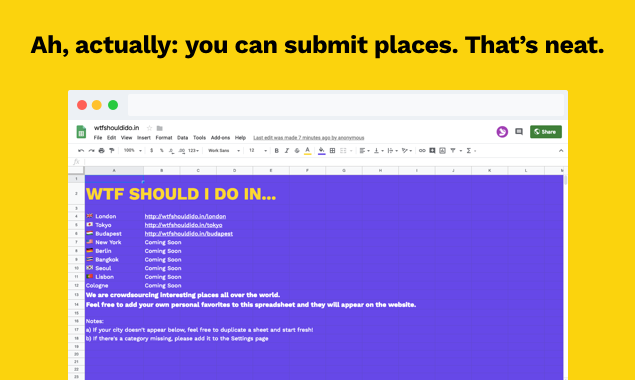The image size is (635, 380).
Task: Toggle strikethrough formatting
Action: pyautogui.click(x=297, y=151)
